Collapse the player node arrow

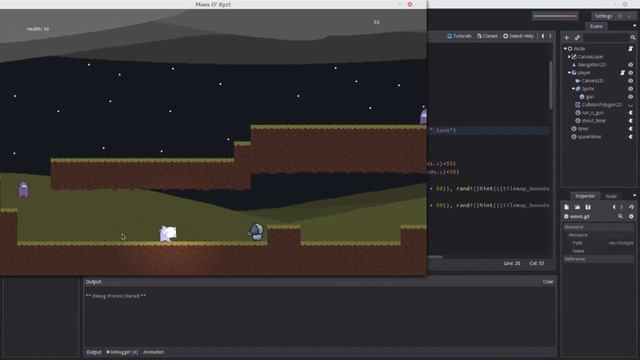click(569, 73)
